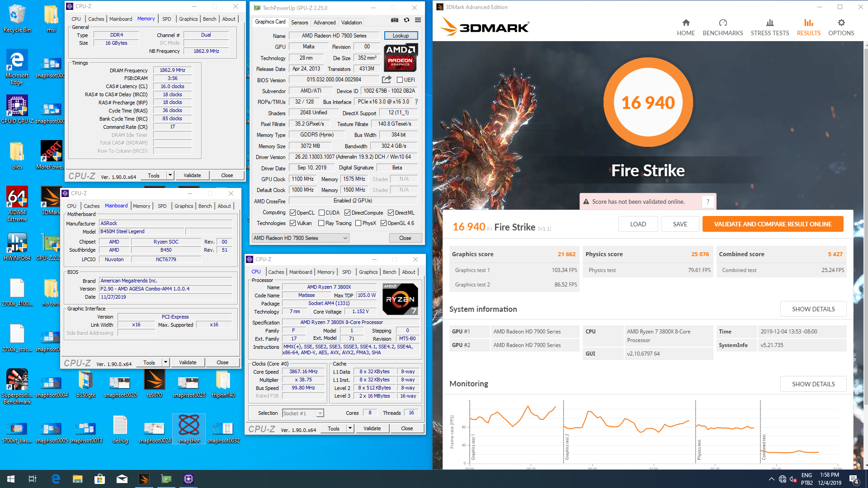Click Windows Start button
Image resolution: width=868 pixels, height=488 pixels.
tap(11, 479)
